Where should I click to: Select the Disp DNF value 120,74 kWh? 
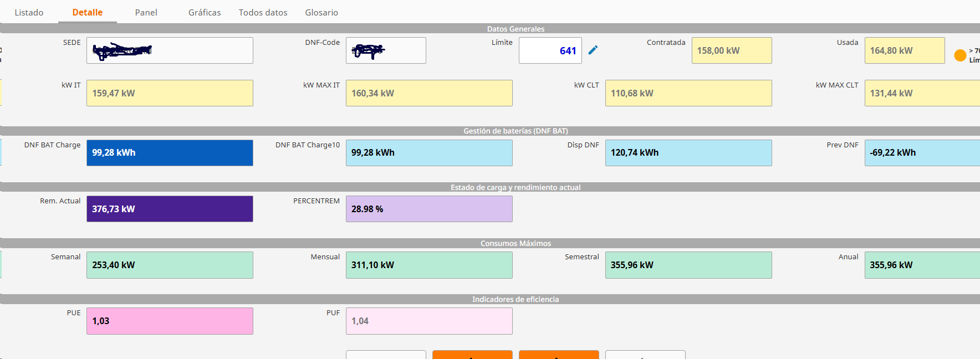tap(688, 153)
